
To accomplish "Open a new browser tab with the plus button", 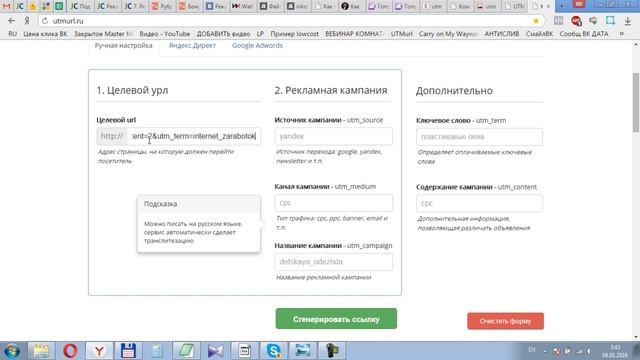I will pos(562,6).
